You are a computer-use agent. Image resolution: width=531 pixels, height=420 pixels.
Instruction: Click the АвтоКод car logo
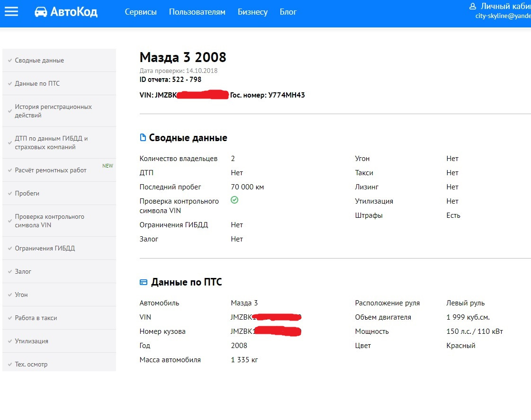tap(41, 12)
